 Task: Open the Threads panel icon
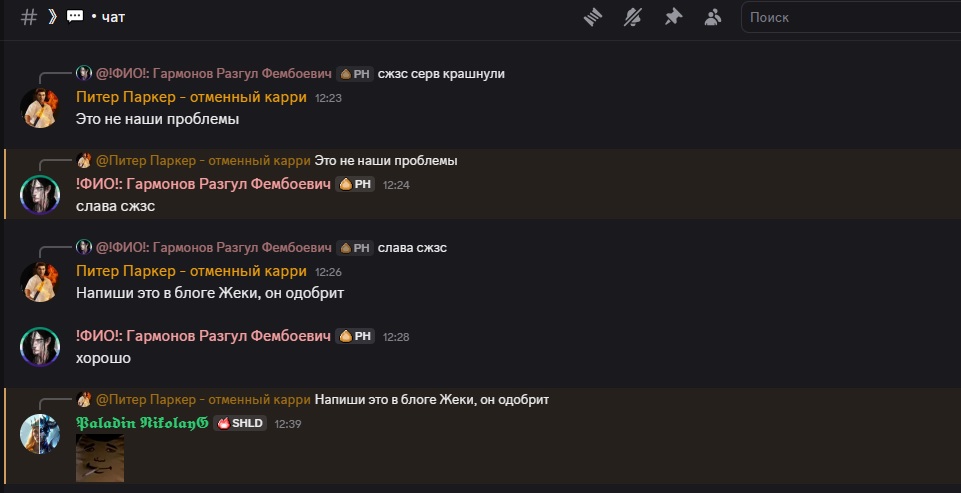pyautogui.click(x=594, y=17)
